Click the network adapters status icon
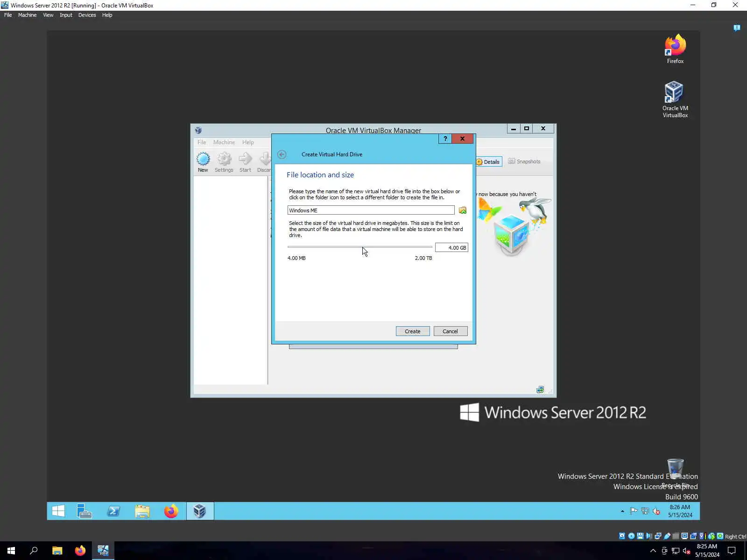The image size is (747, 560). pyautogui.click(x=658, y=536)
